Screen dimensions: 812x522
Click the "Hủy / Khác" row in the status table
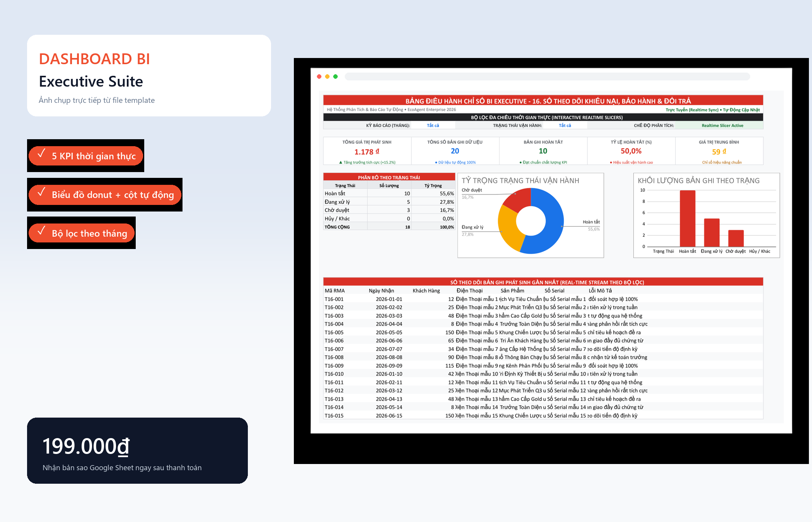[x=389, y=218]
